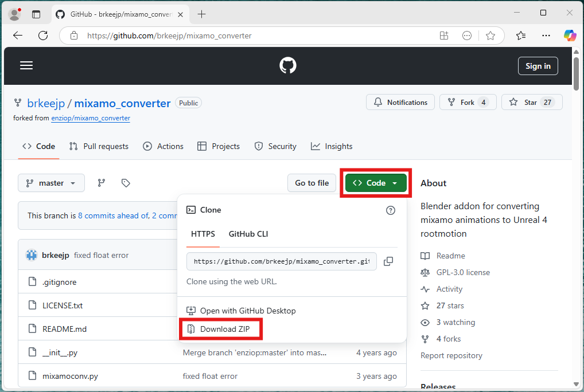
Task: Toggle the green Code dropdown button
Action: coord(376,183)
